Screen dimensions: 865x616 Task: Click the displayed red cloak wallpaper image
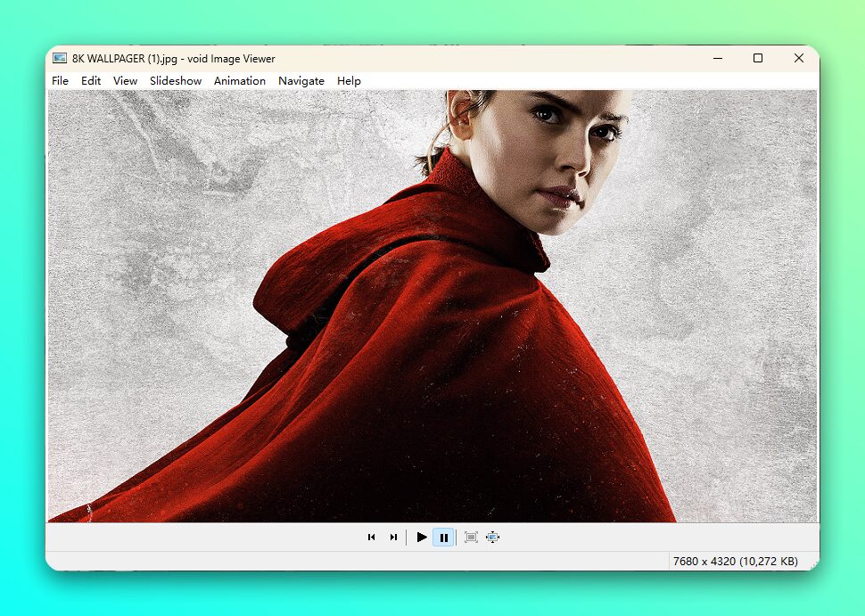[x=432, y=306]
